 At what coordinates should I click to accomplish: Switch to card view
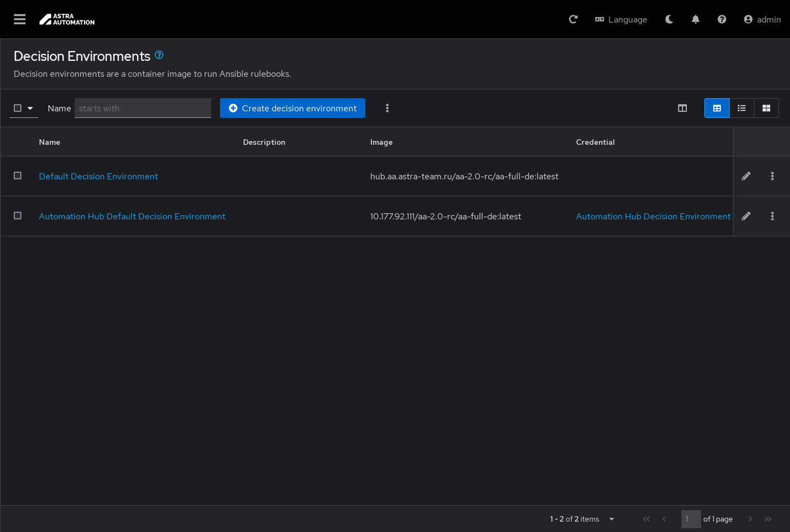766,108
